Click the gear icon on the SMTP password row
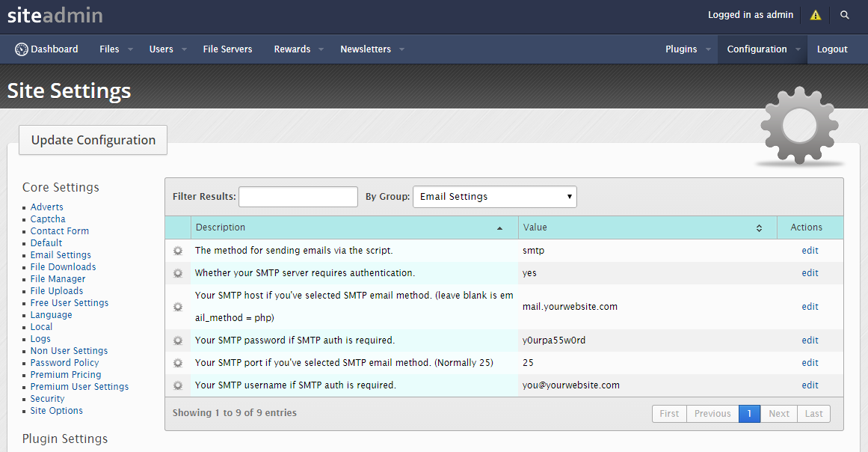 [x=177, y=340]
